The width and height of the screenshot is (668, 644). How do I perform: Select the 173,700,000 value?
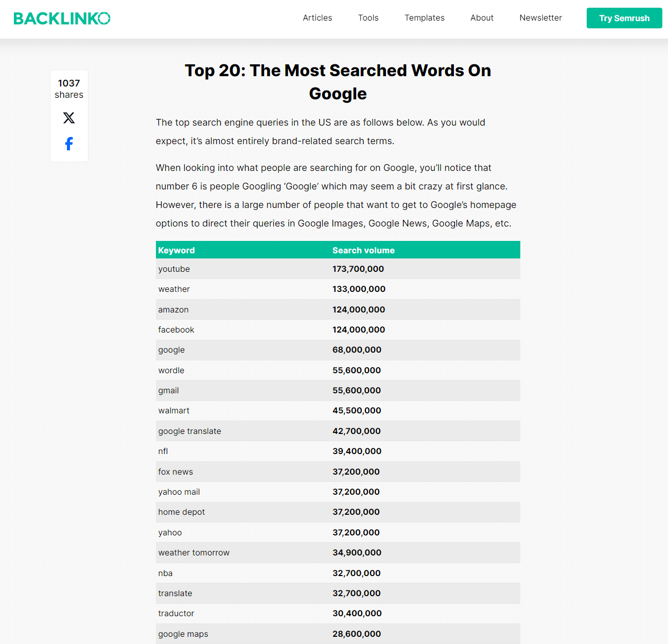pyautogui.click(x=358, y=269)
